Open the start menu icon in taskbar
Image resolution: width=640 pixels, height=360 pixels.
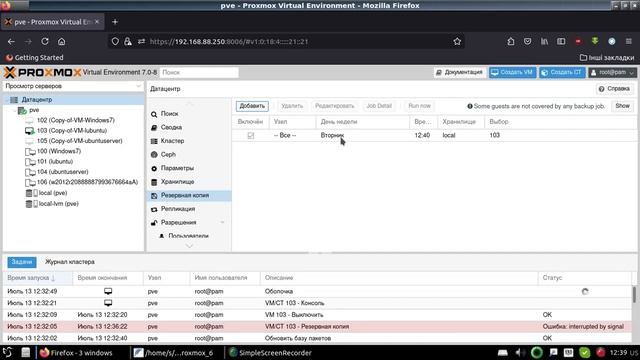pos(7,353)
